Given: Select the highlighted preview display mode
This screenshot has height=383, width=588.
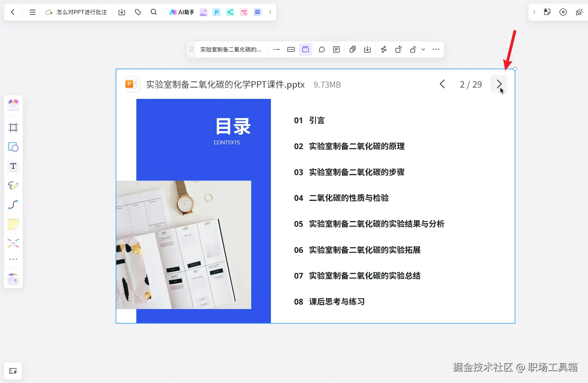Looking at the screenshot, I should coord(305,49).
